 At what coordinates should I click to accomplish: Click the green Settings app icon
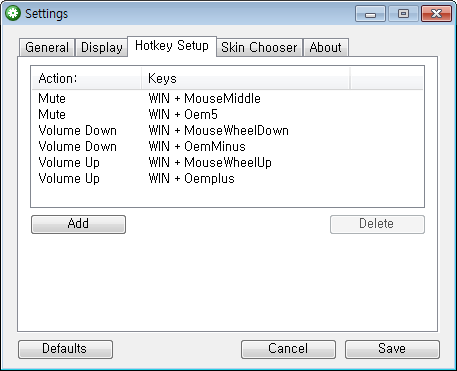(13, 14)
